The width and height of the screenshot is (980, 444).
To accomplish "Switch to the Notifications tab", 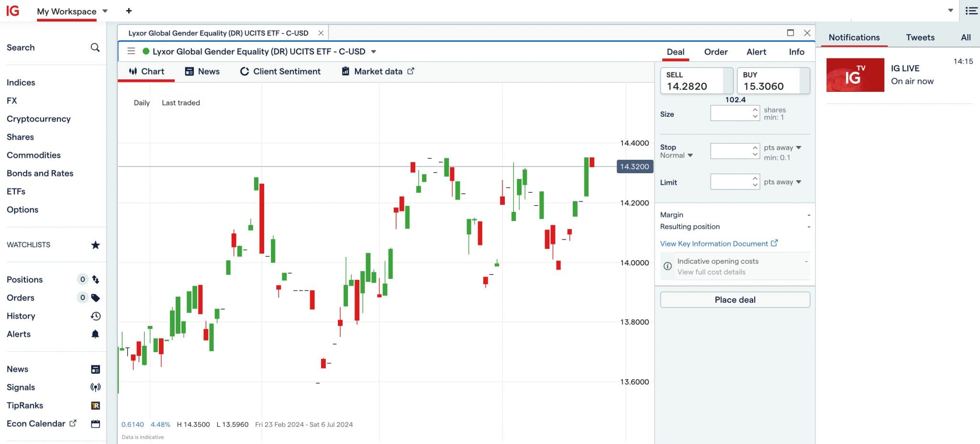I will coord(854,37).
